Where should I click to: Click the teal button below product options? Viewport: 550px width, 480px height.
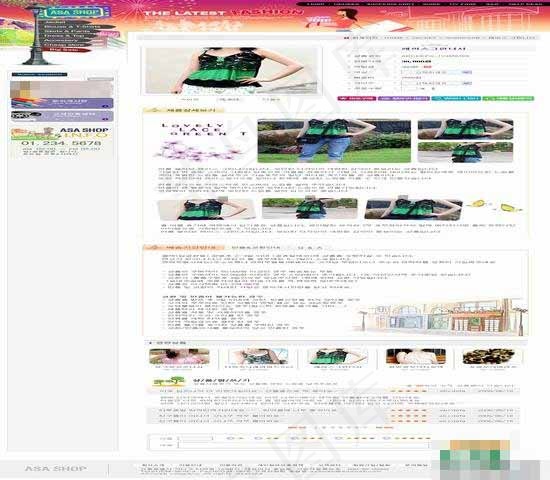click(456, 99)
